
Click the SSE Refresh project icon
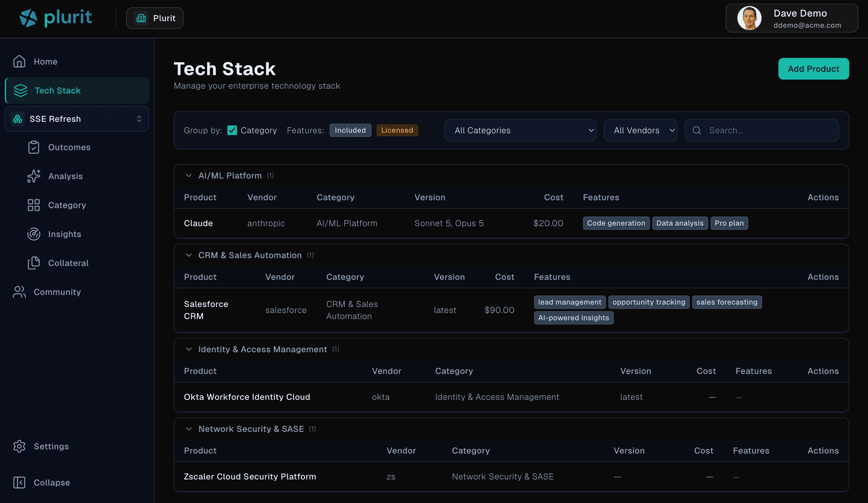coord(17,119)
